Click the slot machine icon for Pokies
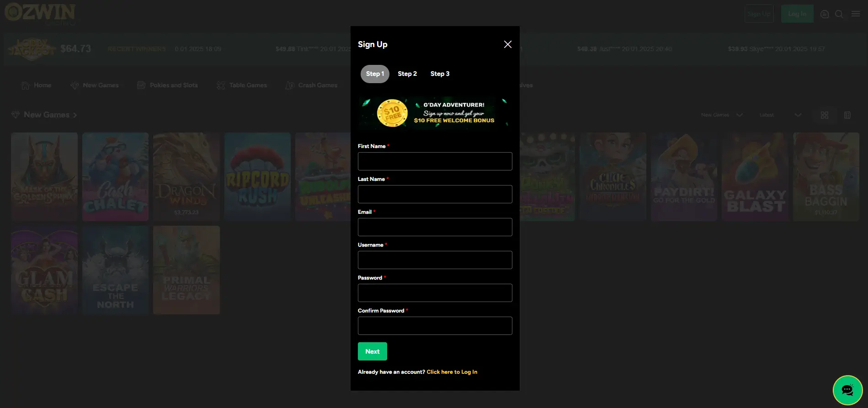 click(141, 85)
